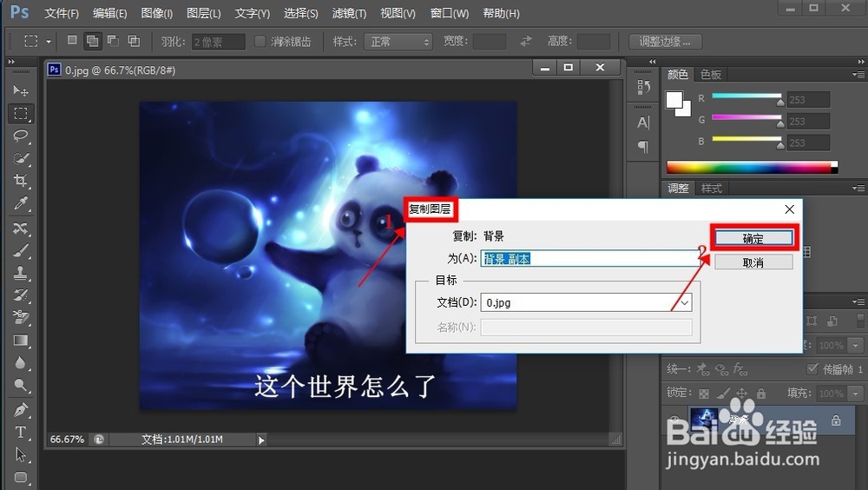Image resolution: width=868 pixels, height=490 pixels.
Task: Select the Lasso tool
Action: (x=21, y=136)
